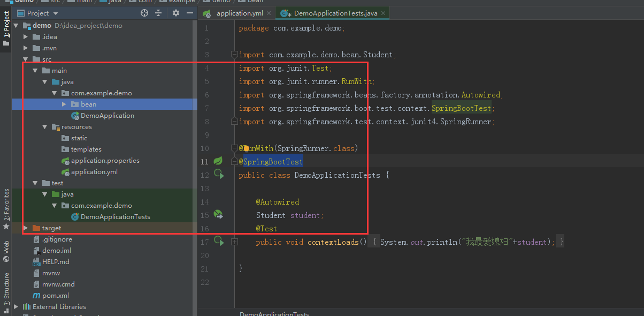Click the run gutter icon beside contextLoads
644x316 pixels.
(218, 240)
